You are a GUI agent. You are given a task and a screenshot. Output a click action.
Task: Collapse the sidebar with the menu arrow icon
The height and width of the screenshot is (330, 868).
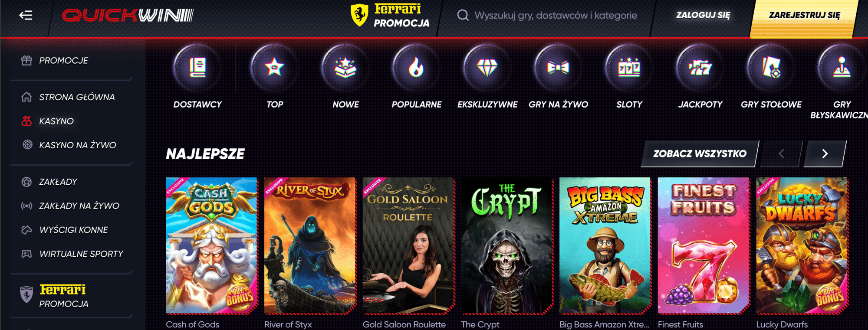pos(26,16)
